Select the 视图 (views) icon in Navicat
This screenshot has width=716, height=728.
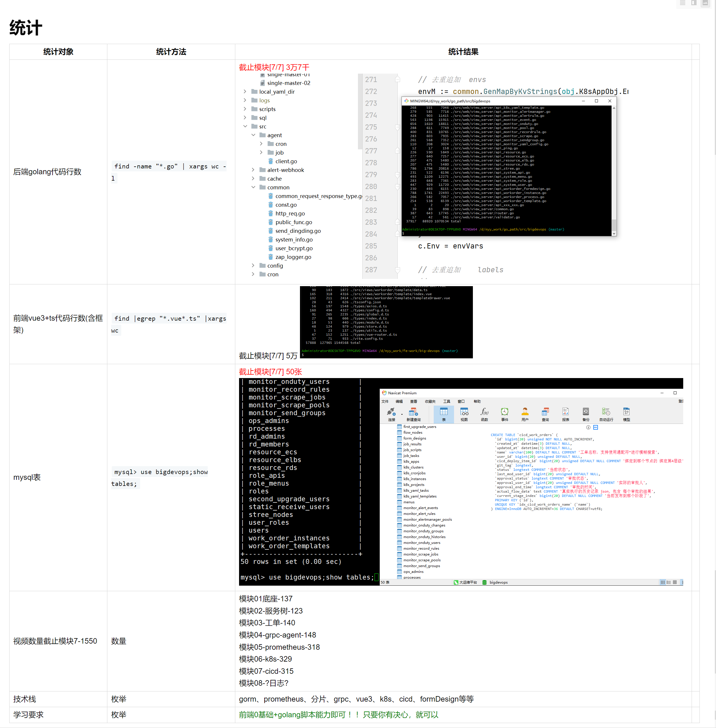[464, 411]
